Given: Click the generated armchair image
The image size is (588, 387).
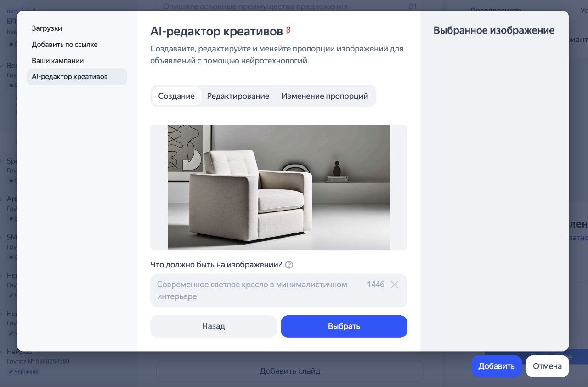Looking at the screenshot, I should click(x=278, y=188).
